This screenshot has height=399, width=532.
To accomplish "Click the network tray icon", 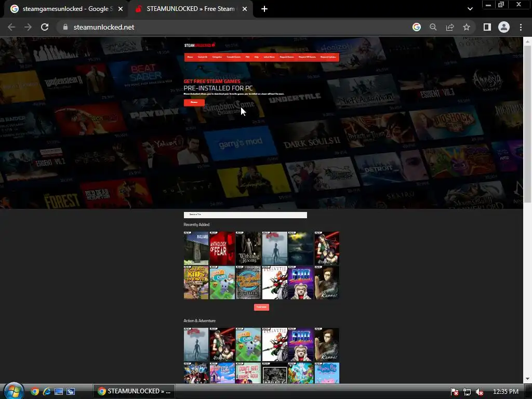I will tap(467, 392).
